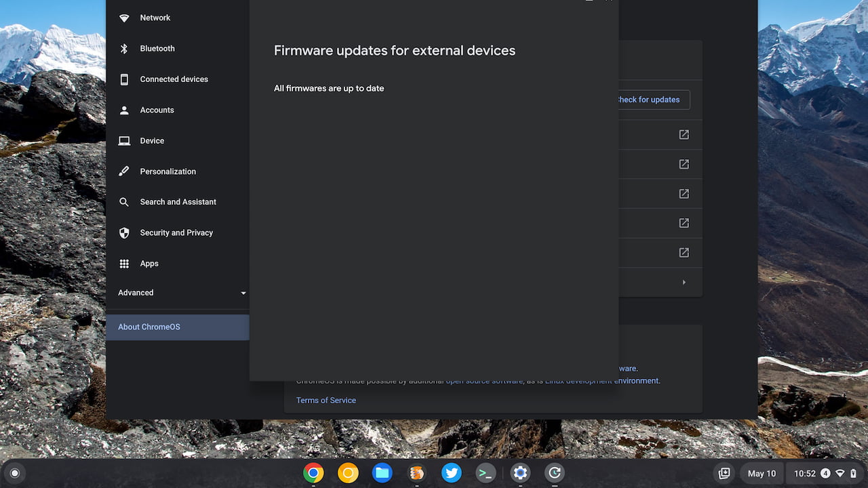Open the Tote holding space icon

724,474
